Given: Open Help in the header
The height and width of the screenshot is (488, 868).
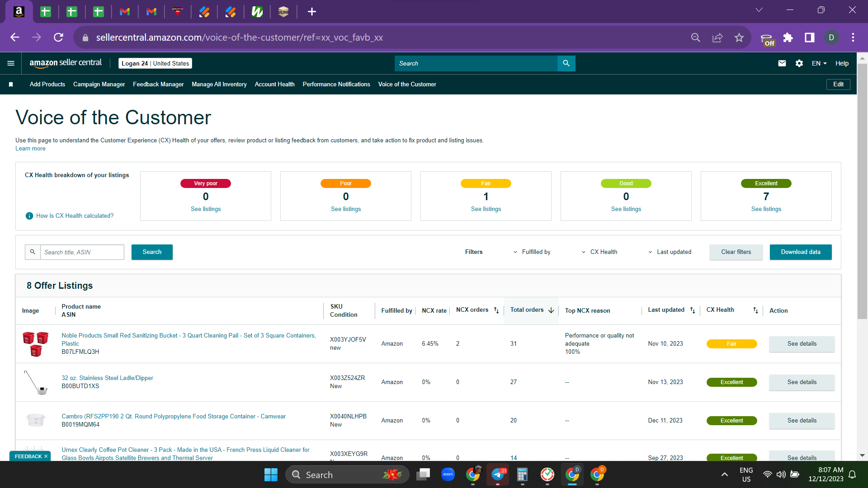Looking at the screenshot, I should [842, 63].
